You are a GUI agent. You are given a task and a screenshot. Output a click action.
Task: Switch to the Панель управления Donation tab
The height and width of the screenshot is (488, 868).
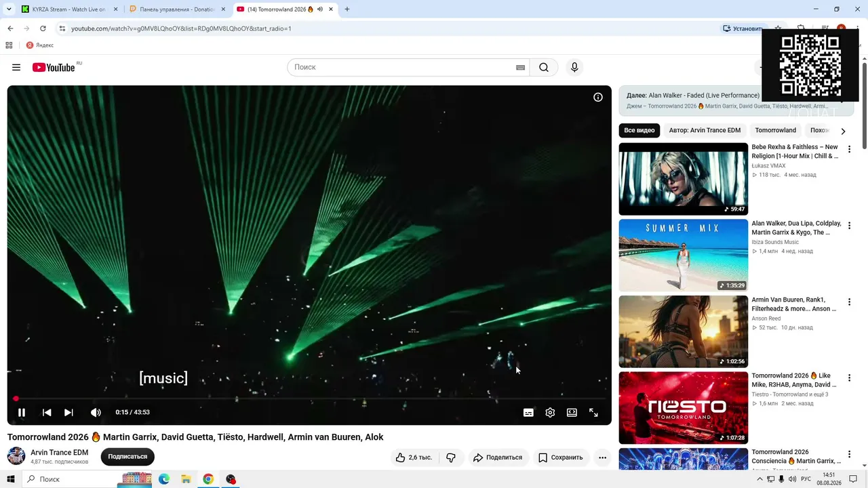[x=178, y=9]
